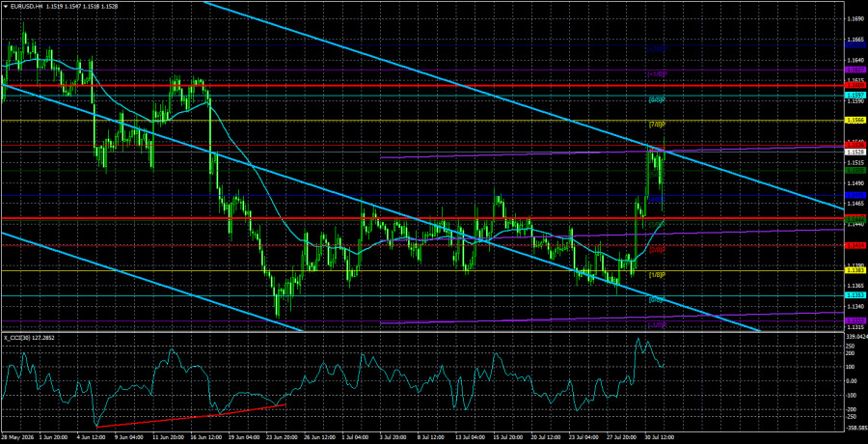Screen dimensions: 868x444
Task: Click the -358.585 CCI scale value
Action: pos(855,429)
